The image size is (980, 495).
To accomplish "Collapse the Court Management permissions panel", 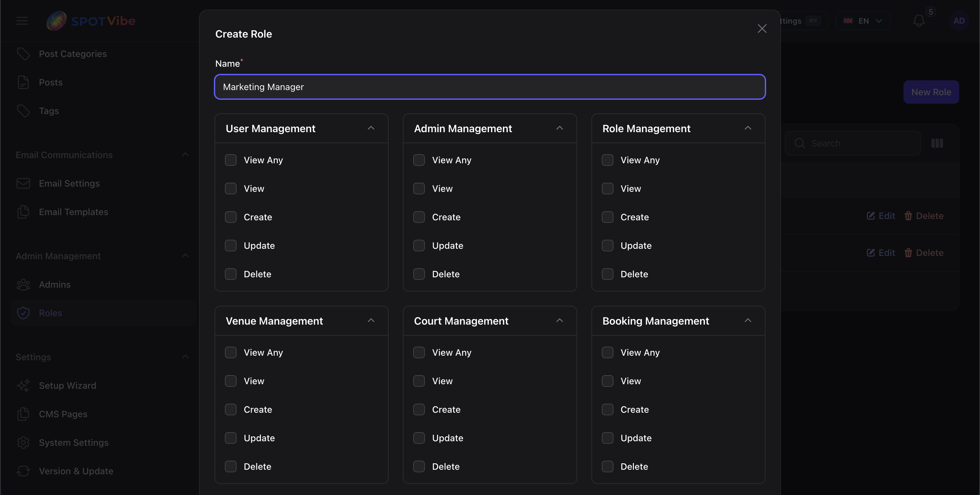I will coord(559,320).
